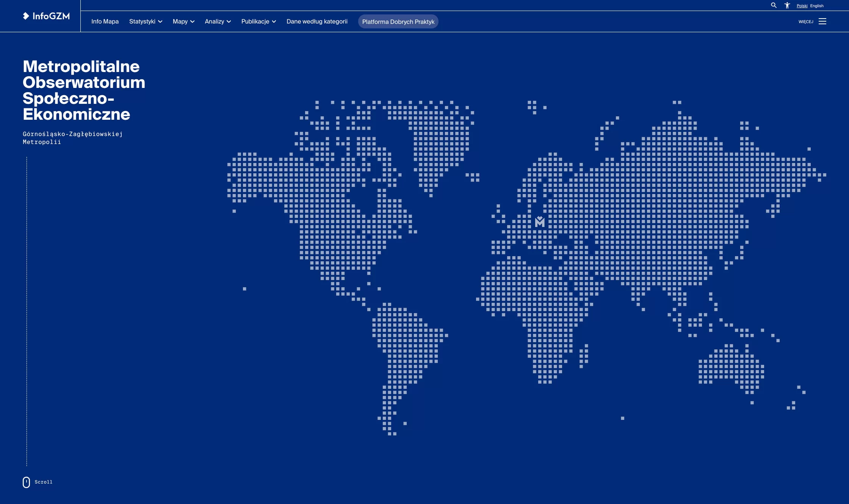Click the M marker on world map
The width and height of the screenshot is (849, 504).
click(540, 222)
